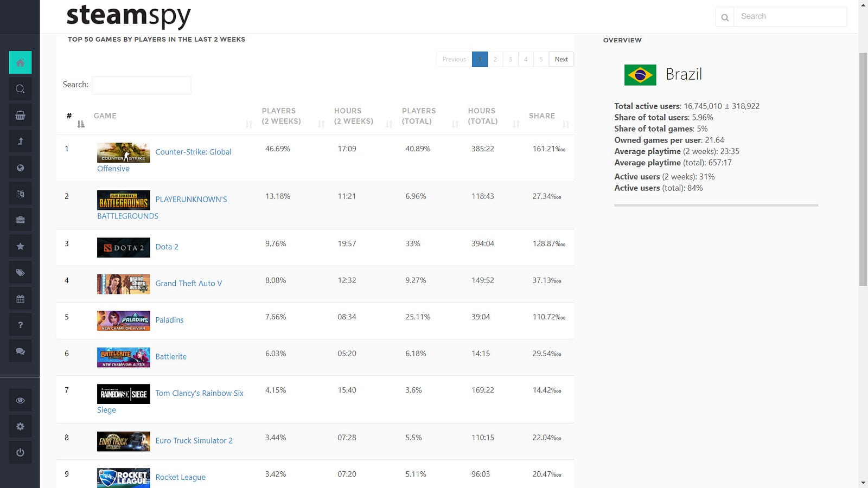Open Euro Truck Simulator 2 link

(x=194, y=440)
